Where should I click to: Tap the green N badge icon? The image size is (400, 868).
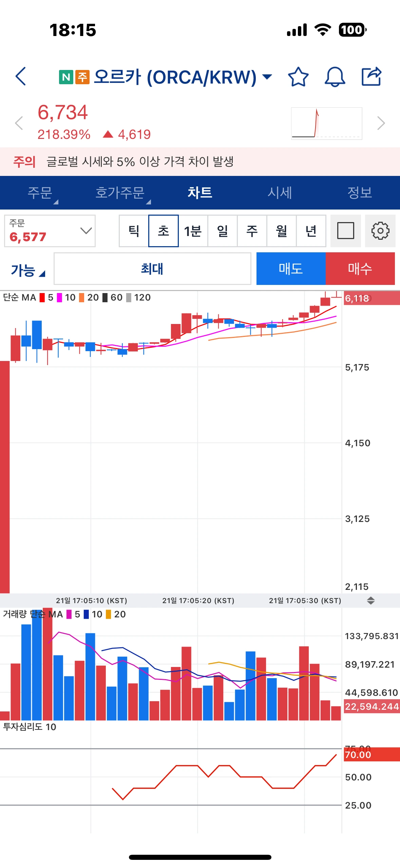coord(66,77)
